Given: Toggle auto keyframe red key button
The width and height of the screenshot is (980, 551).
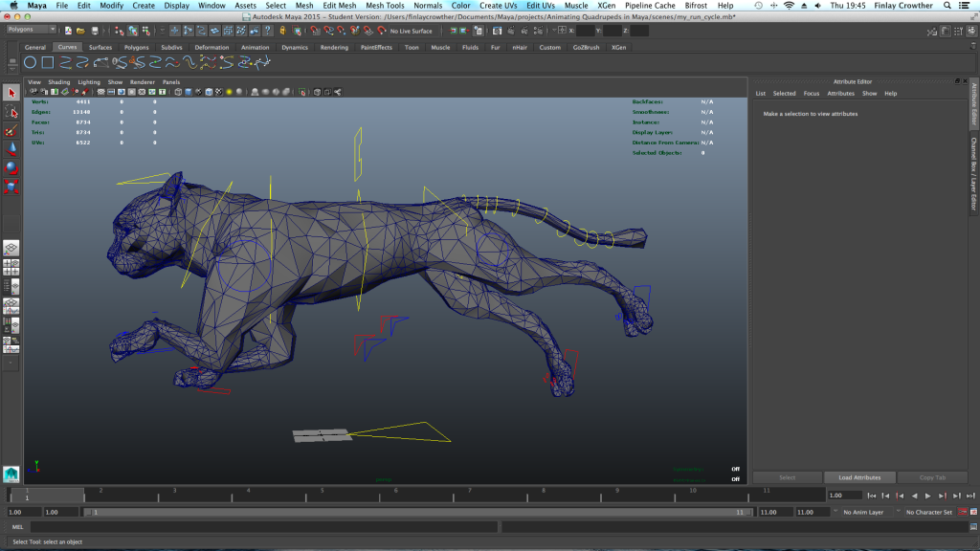Looking at the screenshot, I should pyautogui.click(x=963, y=513).
